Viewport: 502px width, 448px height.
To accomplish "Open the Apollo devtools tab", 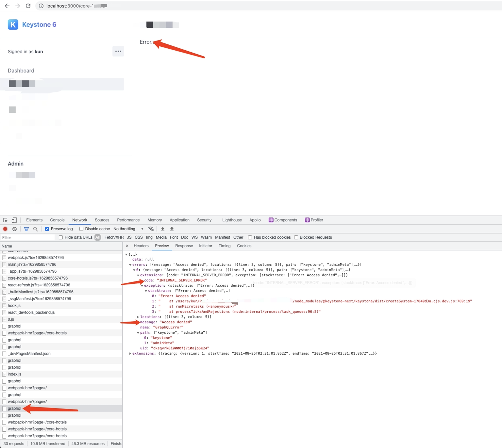I will click(255, 220).
